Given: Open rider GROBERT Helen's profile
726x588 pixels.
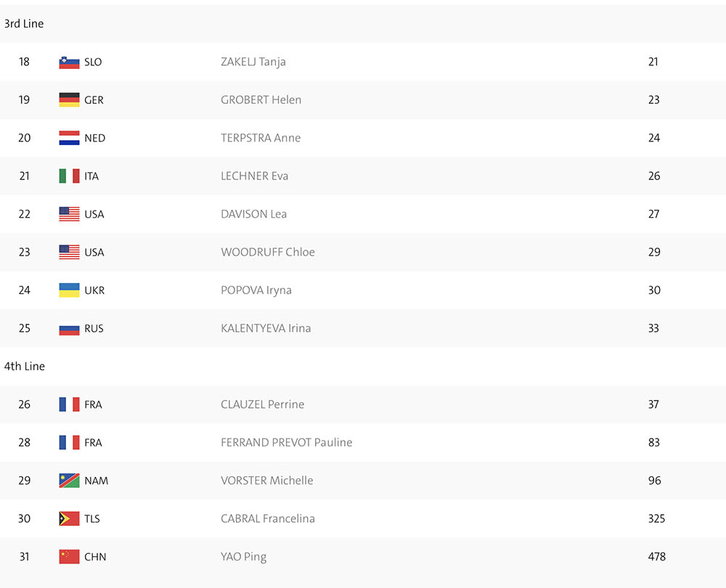Looking at the screenshot, I should [x=261, y=100].
